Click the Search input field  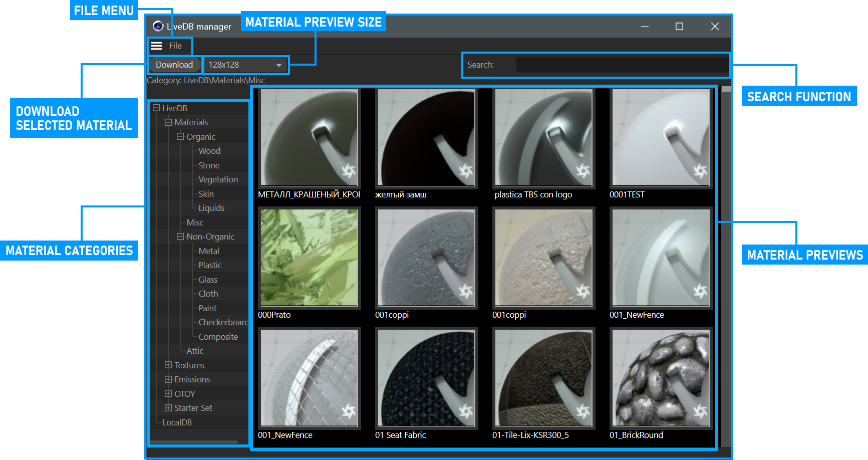(622, 65)
